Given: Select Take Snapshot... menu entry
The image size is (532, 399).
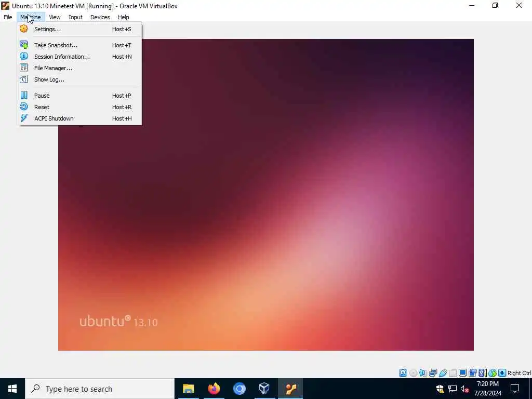Looking at the screenshot, I should click(79, 45).
